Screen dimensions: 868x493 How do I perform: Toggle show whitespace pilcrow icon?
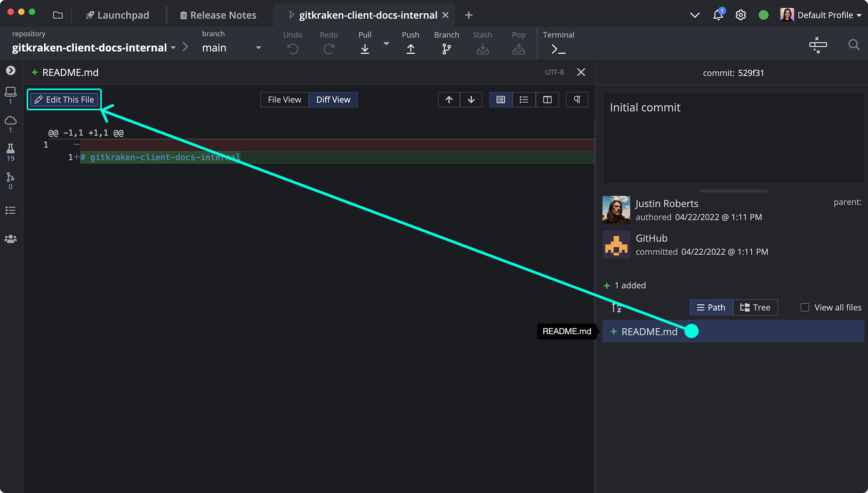(577, 100)
